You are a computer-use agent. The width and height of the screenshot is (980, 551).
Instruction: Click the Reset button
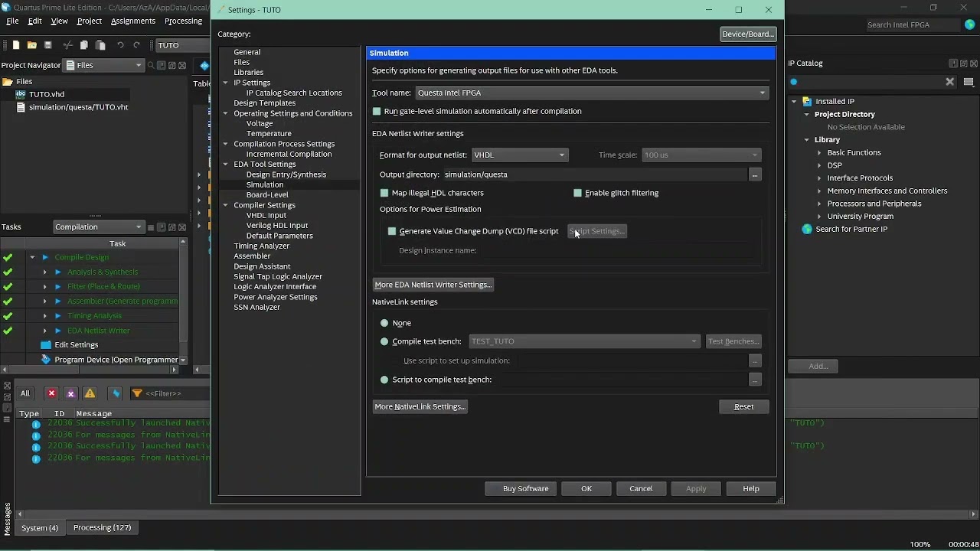tap(744, 406)
